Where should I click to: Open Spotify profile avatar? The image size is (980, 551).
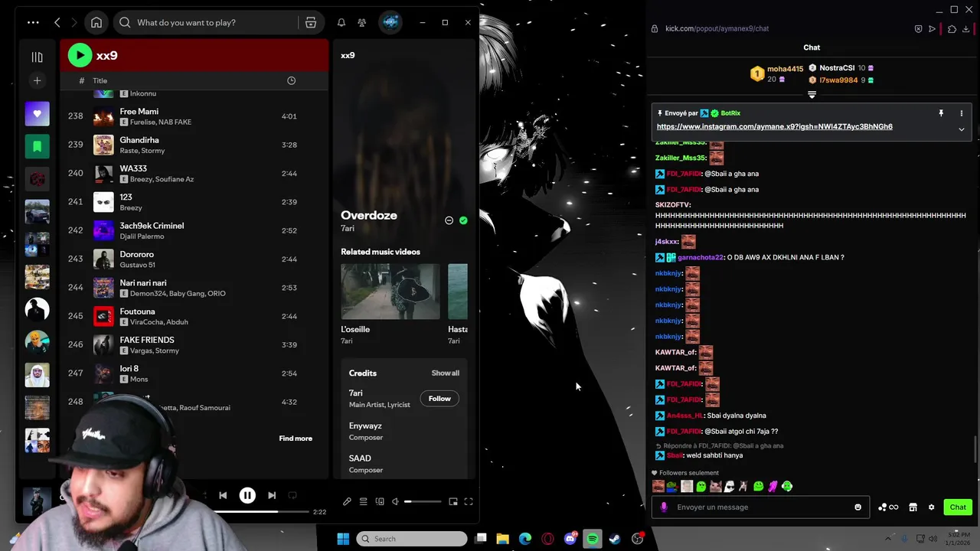pos(390,22)
